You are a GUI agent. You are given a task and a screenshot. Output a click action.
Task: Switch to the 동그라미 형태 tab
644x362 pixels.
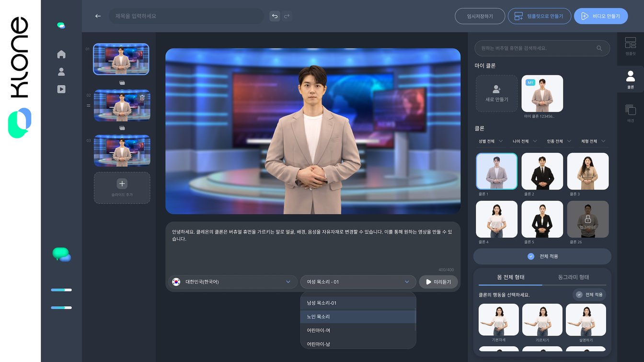coord(573,277)
